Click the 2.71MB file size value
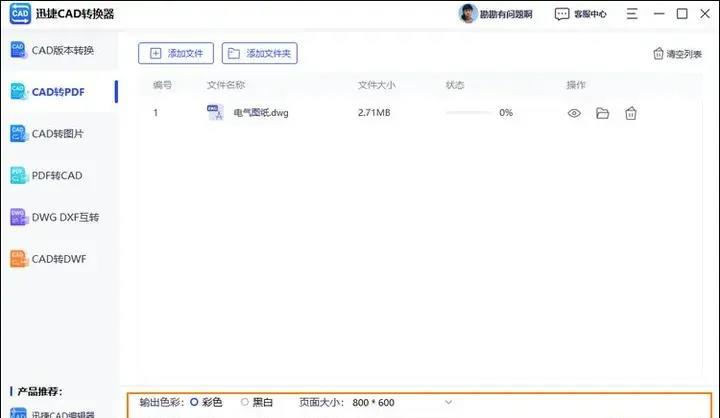 tap(374, 113)
